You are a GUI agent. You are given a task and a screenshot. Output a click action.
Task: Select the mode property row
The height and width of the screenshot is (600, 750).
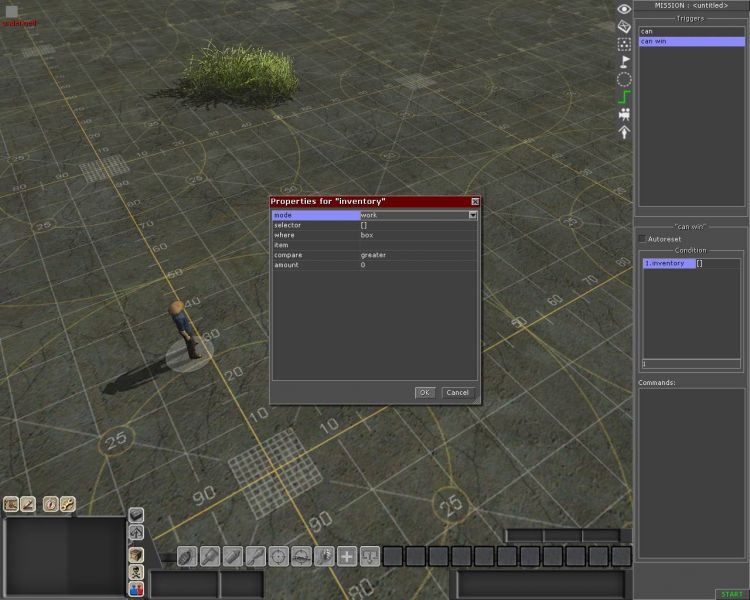pyautogui.click(x=375, y=215)
